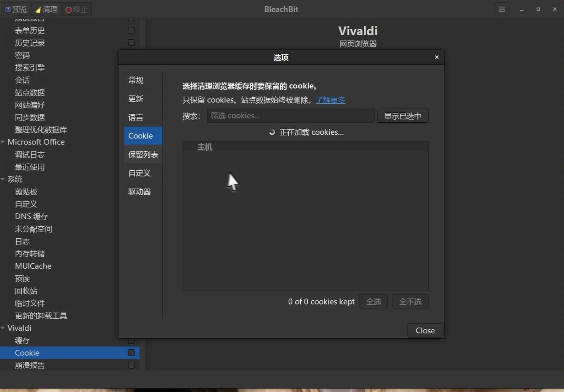Click the 预览 preview toolbar button
The width and height of the screenshot is (564, 392).
(x=16, y=9)
